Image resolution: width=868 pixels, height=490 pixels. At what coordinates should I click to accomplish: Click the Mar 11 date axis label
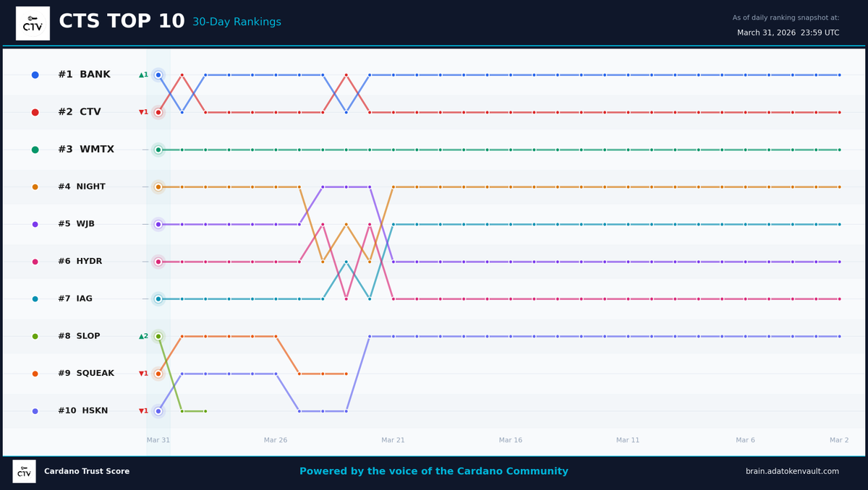point(628,440)
